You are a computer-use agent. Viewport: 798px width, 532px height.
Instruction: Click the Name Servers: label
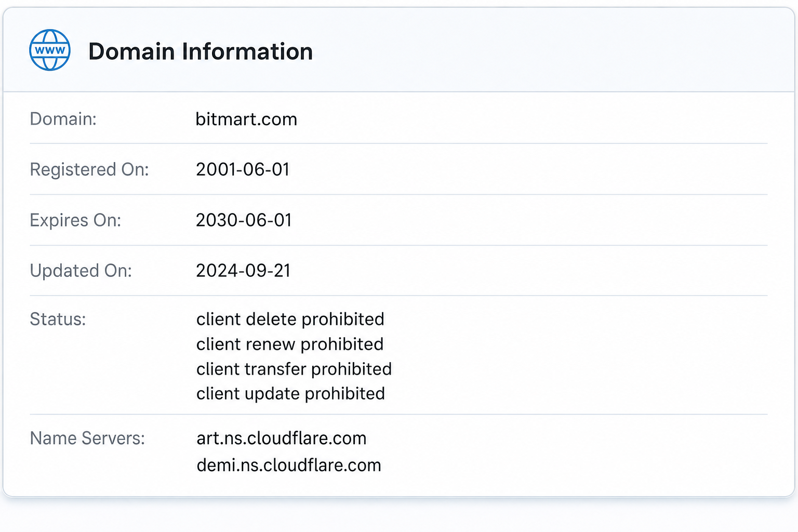tap(87, 438)
